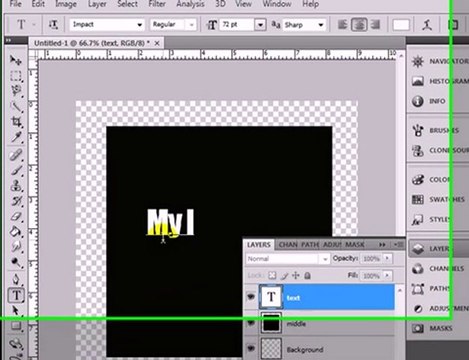Select the History Brush tool

pyautogui.click(x=15, y=201)
